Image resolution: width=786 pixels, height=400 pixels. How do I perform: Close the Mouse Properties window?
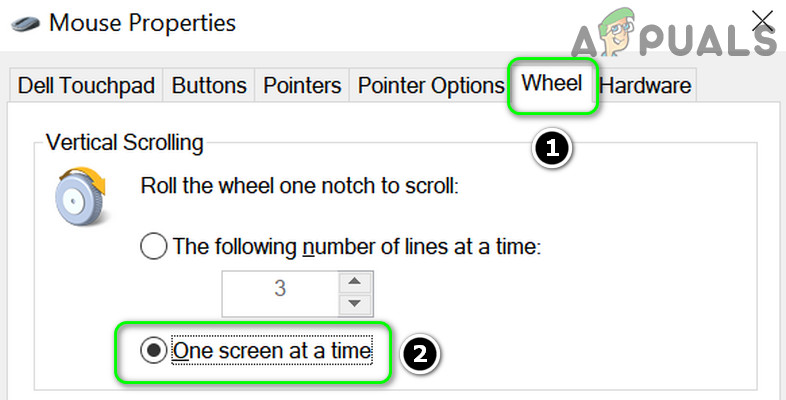click(763, 20)
